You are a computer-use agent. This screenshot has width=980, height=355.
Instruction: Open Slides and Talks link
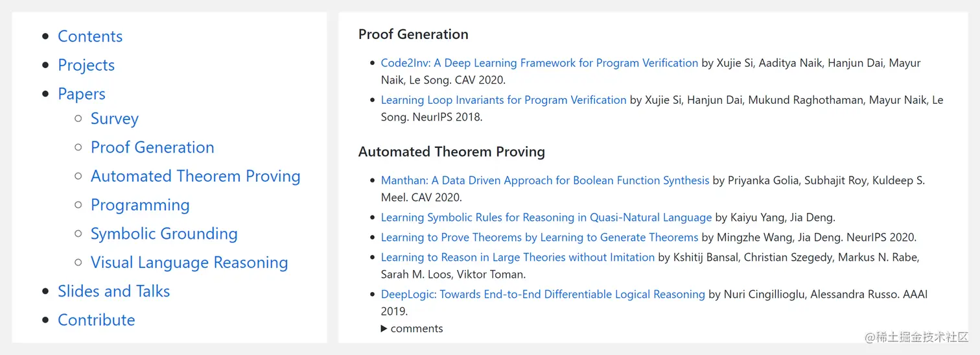[114, 291]
